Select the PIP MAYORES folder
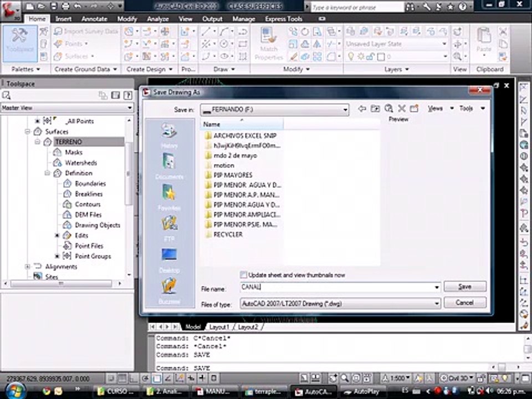 click(233, 175)
